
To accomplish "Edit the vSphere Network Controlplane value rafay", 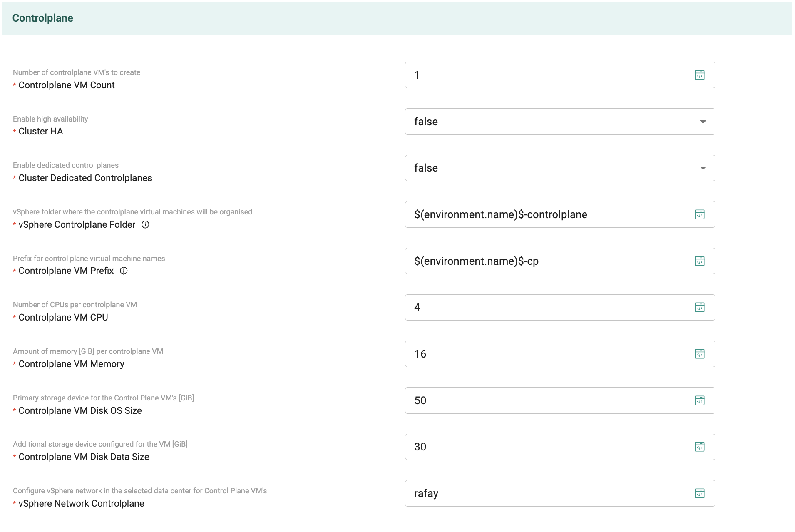I will click(x=560, y=493).
